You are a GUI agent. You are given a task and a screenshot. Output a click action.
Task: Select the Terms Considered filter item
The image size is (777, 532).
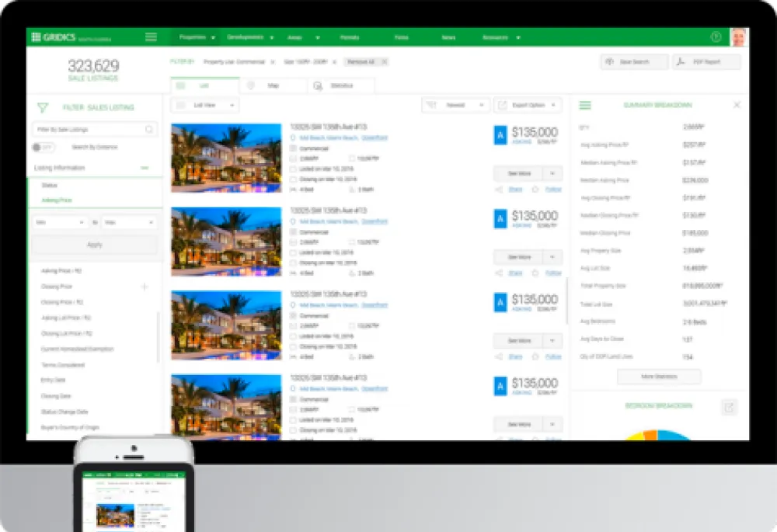click(63, 365)
